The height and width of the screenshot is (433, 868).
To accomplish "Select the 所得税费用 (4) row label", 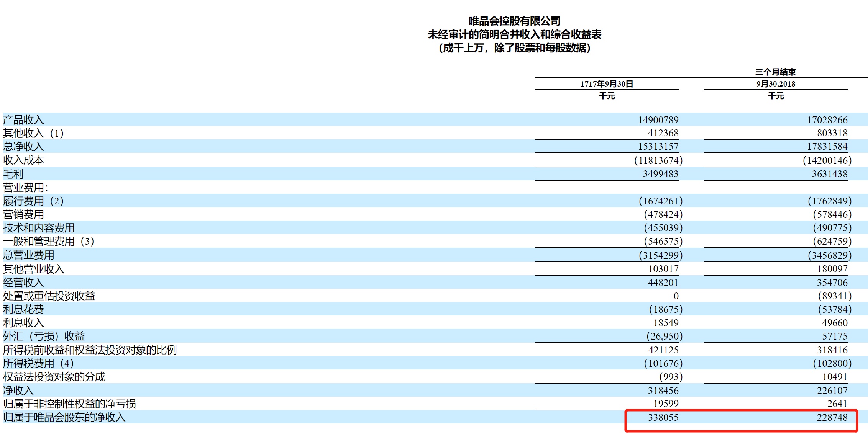I will 38,363.
